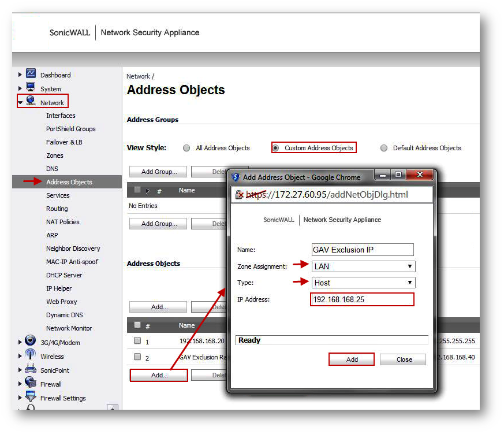Click the Firewall Settings icon
Image resolution: width=504 pixels, height=434 pixels.
(x=31, y=396)
